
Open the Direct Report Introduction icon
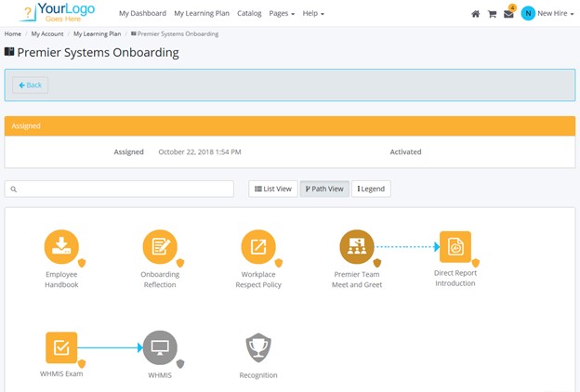pos(455,246)
